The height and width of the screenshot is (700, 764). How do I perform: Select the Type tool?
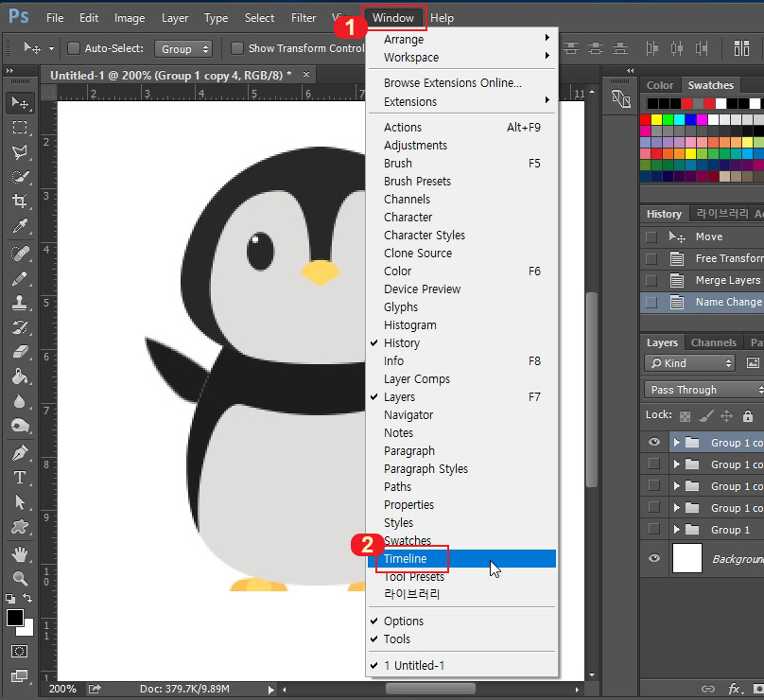pos(20,477)
